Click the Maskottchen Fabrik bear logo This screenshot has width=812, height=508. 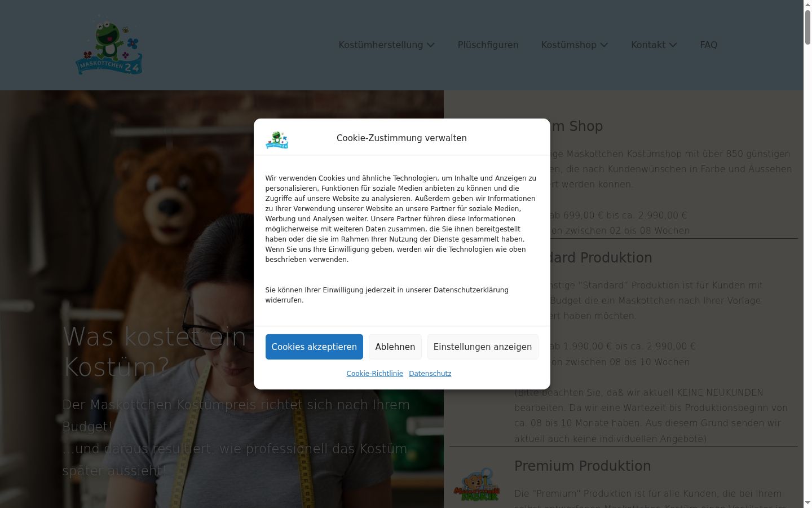[476, 485]
